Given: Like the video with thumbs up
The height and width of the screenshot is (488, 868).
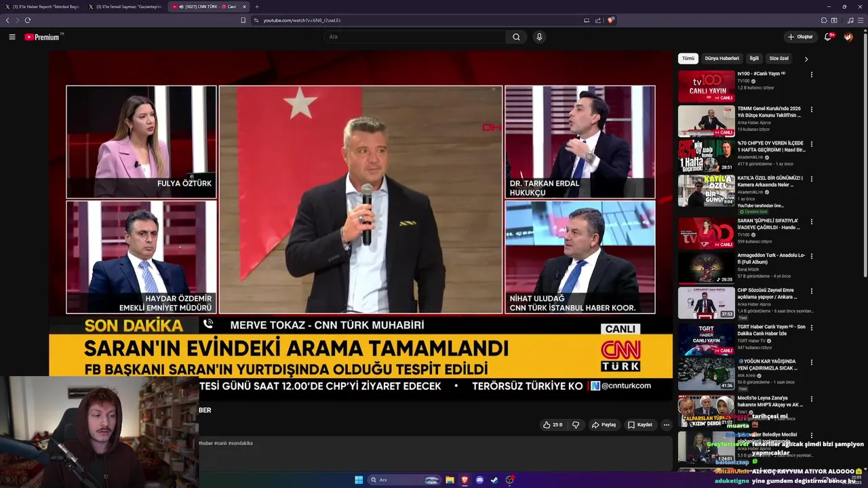Looking at the screenshot, I should [553, 425].
